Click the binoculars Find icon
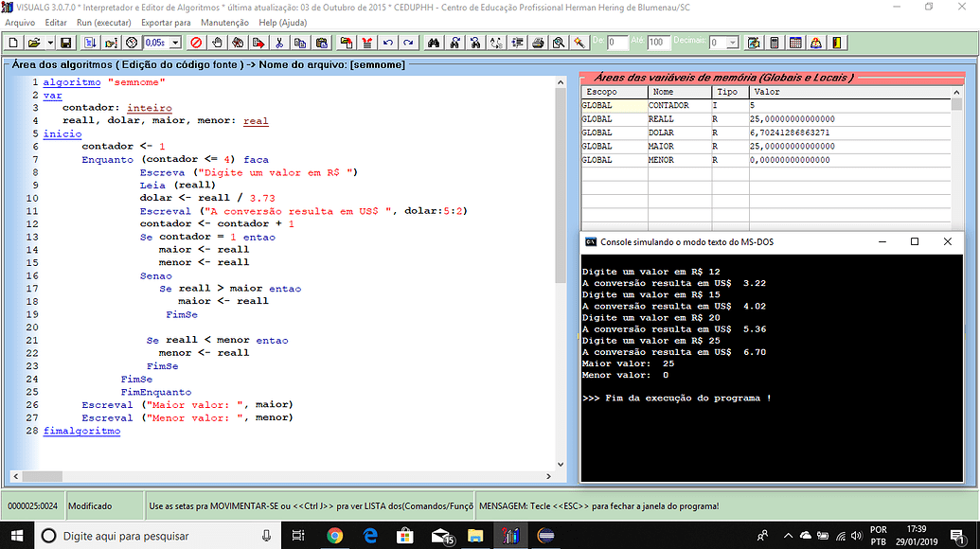 pos(434,43)
